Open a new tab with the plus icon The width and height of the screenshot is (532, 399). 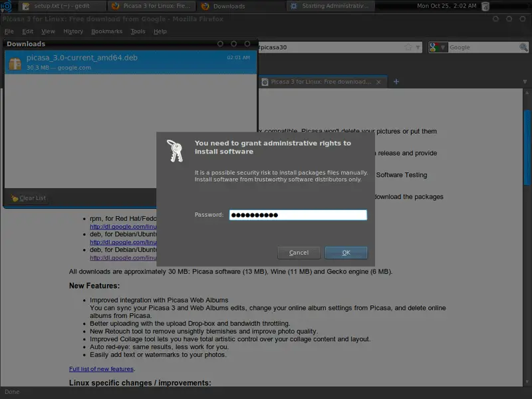tap(396, 81)
